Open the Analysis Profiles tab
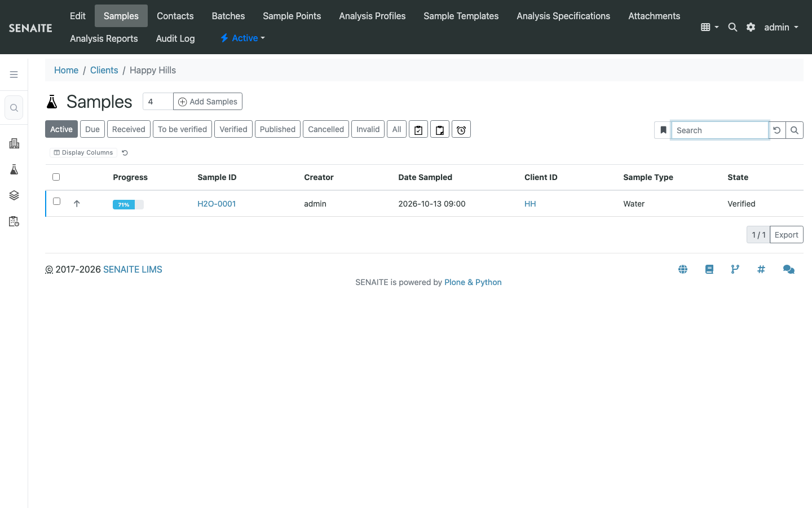 click(x=372, y=16)
